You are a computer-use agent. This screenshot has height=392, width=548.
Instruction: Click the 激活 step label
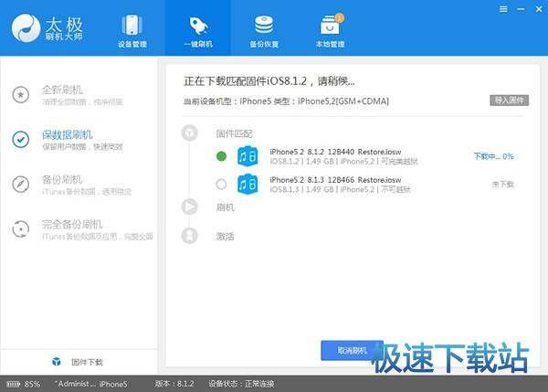[225, 236]
